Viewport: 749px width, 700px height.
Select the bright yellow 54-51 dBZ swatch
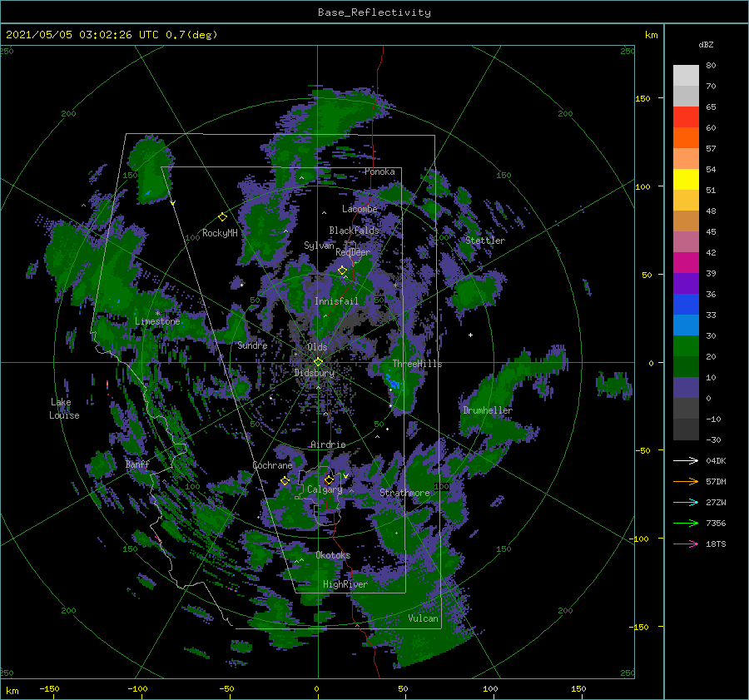[686, 179]
